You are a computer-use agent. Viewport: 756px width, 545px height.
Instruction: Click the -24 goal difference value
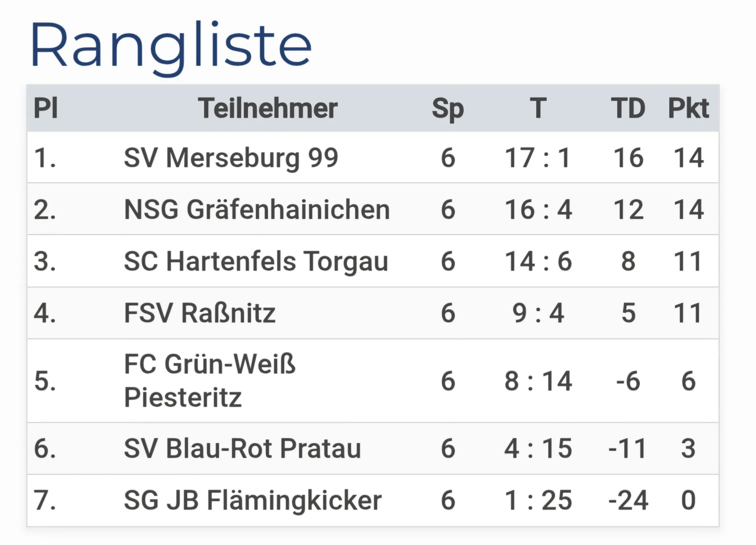[x=628, y=500]
